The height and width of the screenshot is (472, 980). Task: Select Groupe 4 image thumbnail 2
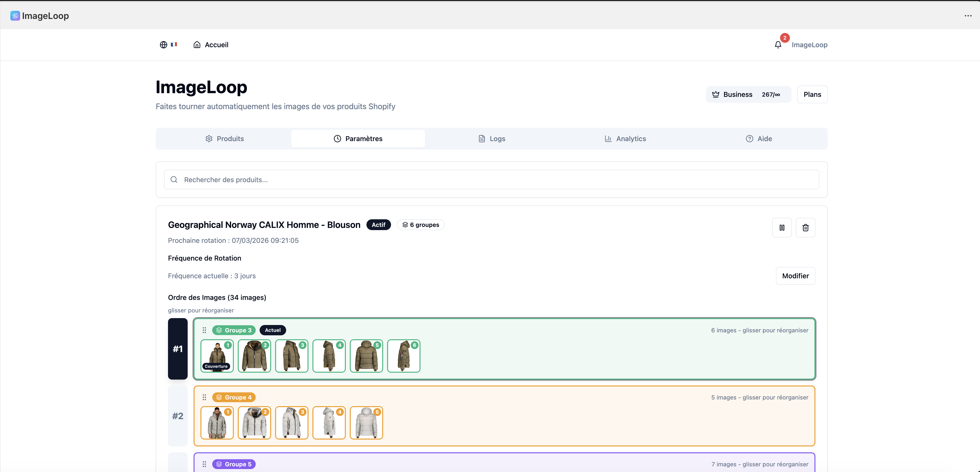[254, 423]
